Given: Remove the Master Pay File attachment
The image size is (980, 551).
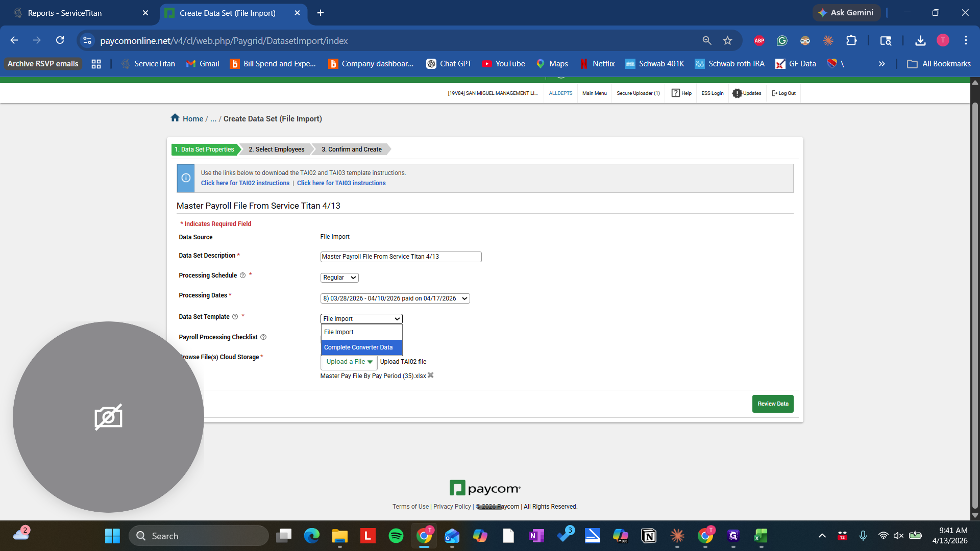Looking at the screenshot, I should tap(431, 375).
